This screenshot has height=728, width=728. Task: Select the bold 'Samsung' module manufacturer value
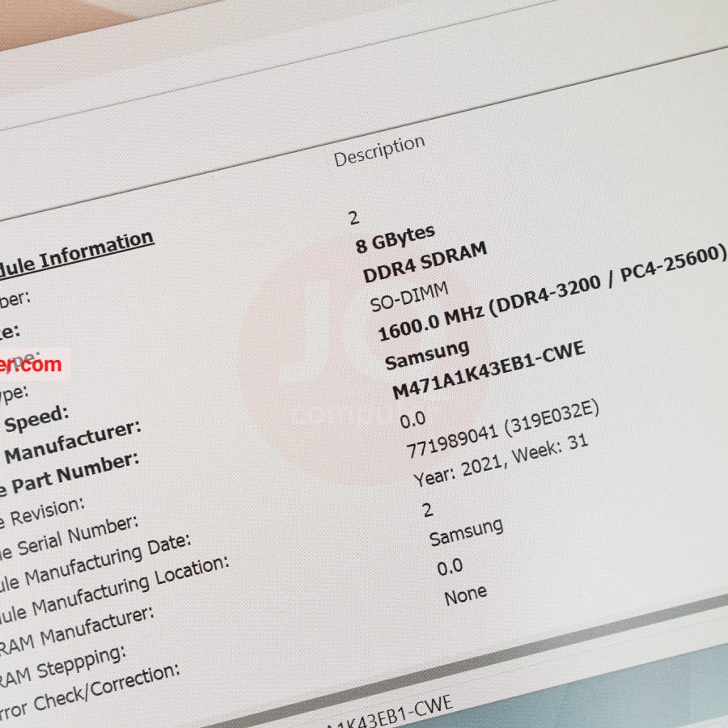(x=427, y=355)
